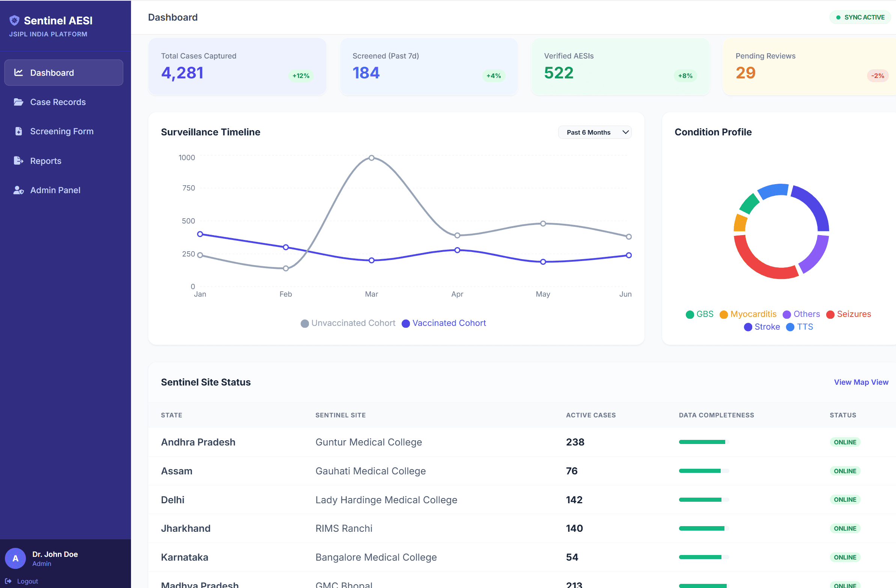Click the Logout link
This screenshot has height=588, width=896.
(x=27, y=581)
